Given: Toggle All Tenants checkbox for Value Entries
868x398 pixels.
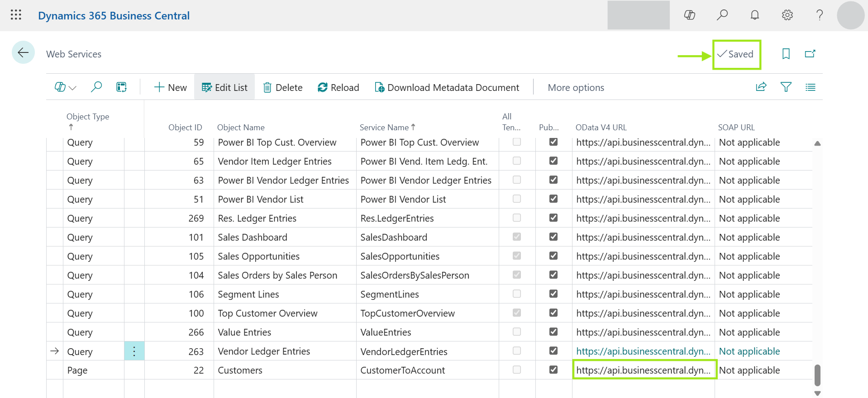Looking at the screenshot, I should (x=516, y=332).
